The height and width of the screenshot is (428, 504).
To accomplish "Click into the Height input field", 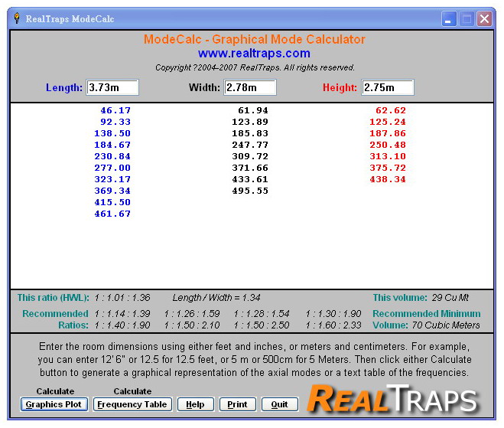I will click(x=387, y=87).
